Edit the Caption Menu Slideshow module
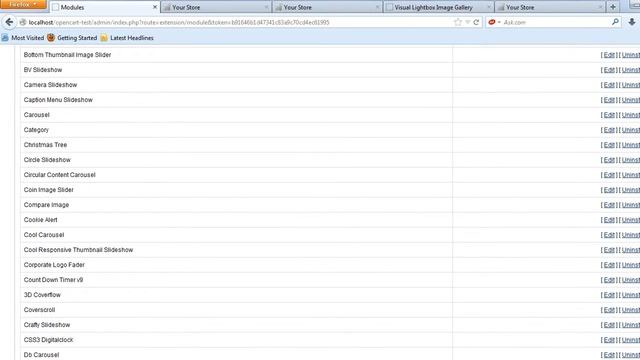 coord(609,100)
